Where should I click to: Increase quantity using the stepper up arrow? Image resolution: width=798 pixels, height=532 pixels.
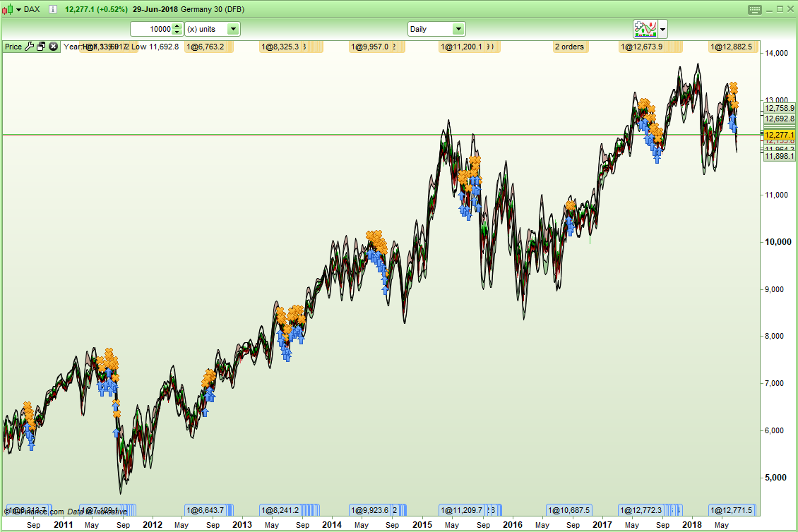point(176,26)
